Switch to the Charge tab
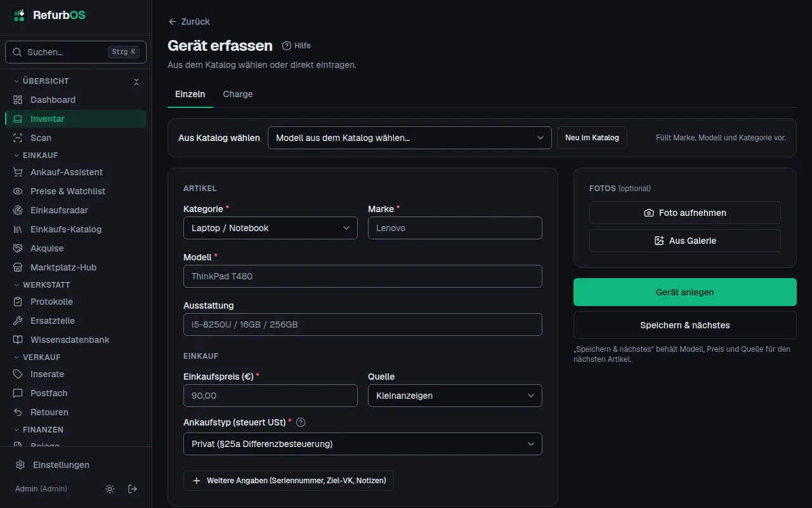The image size is (812, 508). coord(238,94)
